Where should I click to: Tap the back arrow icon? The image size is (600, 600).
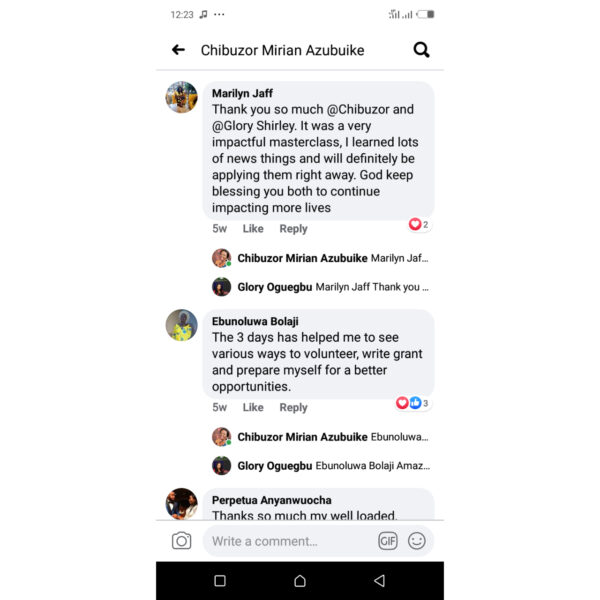(x=178, y=50)
